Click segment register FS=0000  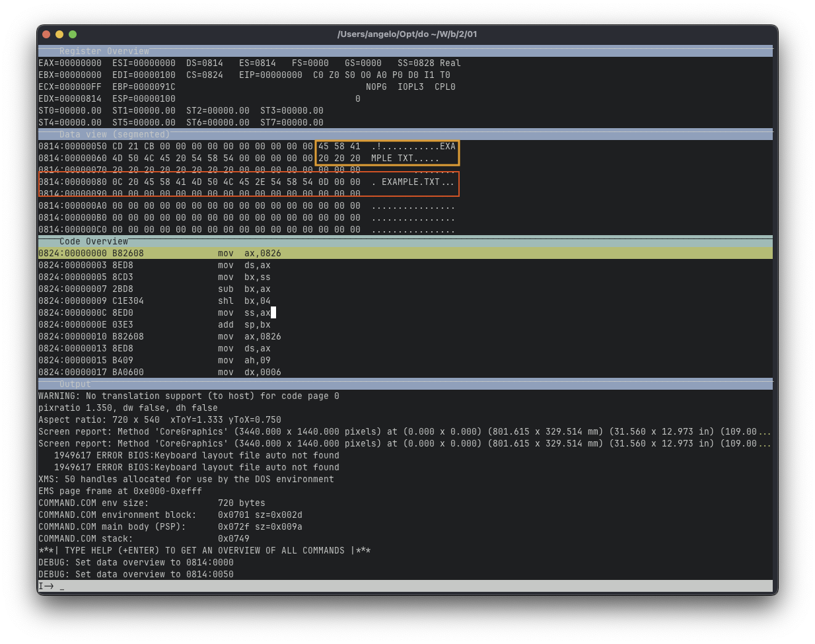click(310, 63)
